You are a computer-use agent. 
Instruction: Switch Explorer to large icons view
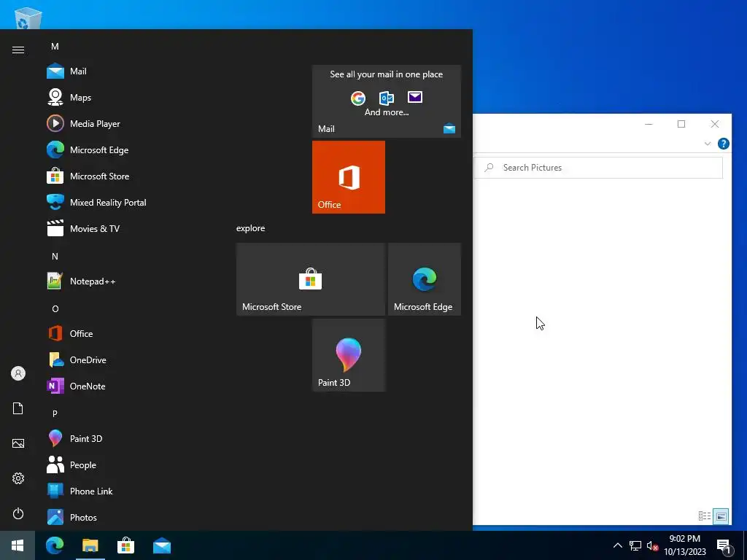721,516
